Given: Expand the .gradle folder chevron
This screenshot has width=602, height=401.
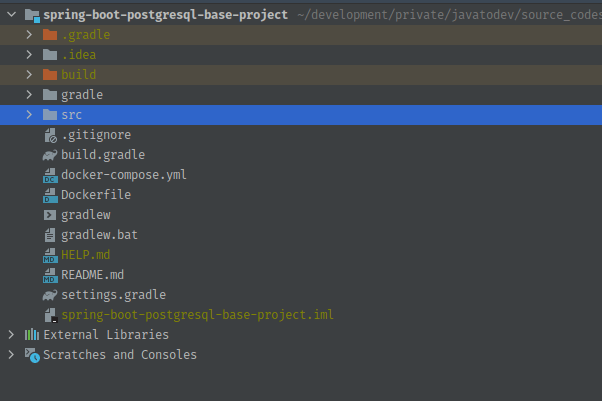Looking at the screenshot, I should (x=29, y=35).
